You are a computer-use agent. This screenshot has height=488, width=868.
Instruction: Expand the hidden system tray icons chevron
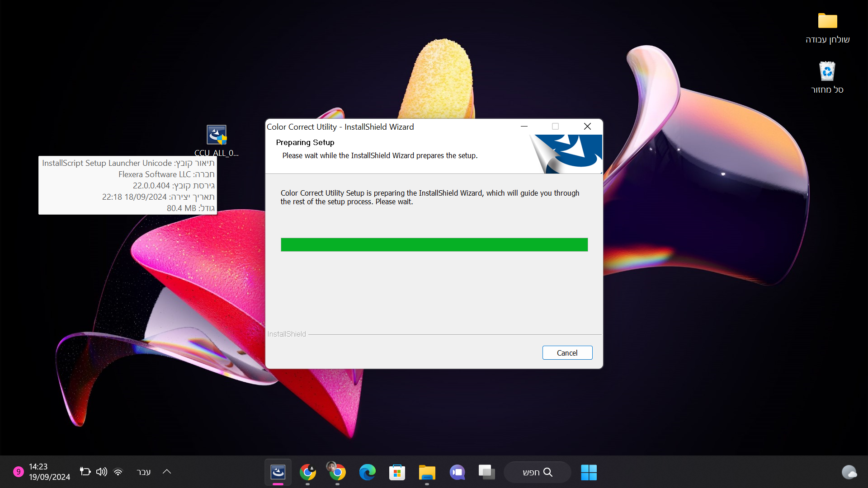coord(167,472)
